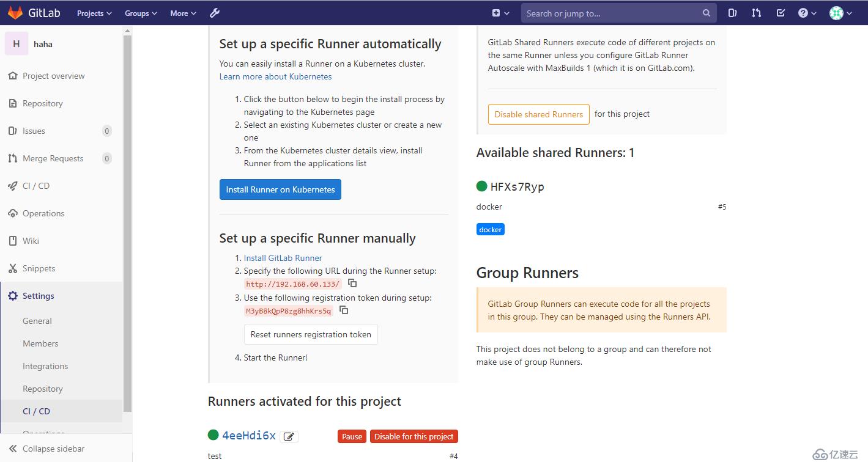Open the new item plus dropdown

500,13
